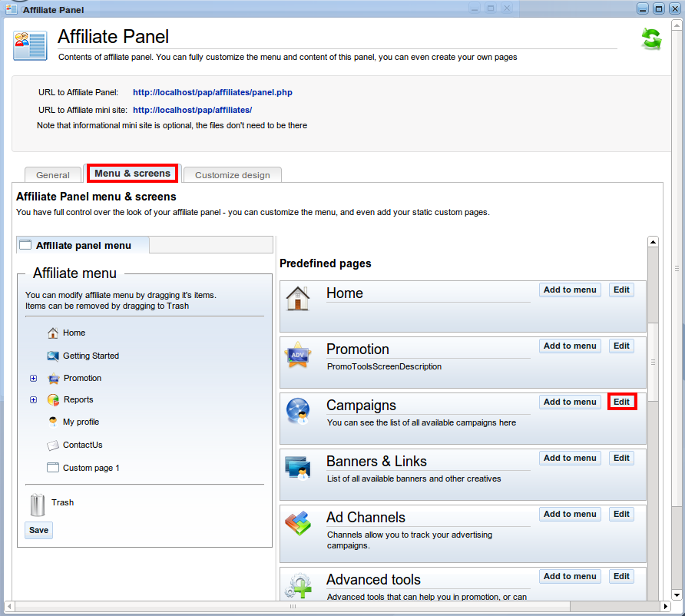The image size is (685, 616).
Task: Select Getting Started in affiliate menu
Action: pyautogui.click(x=91, y=356)
